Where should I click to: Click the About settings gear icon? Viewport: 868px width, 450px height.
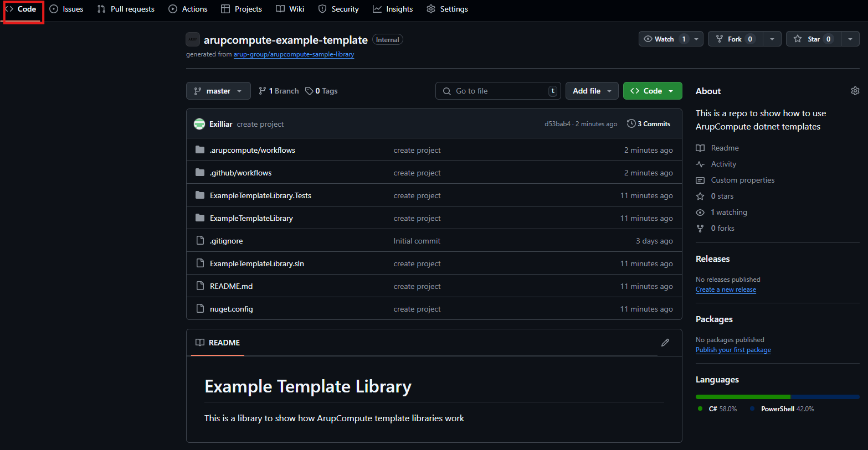click(x=855, y=91)
